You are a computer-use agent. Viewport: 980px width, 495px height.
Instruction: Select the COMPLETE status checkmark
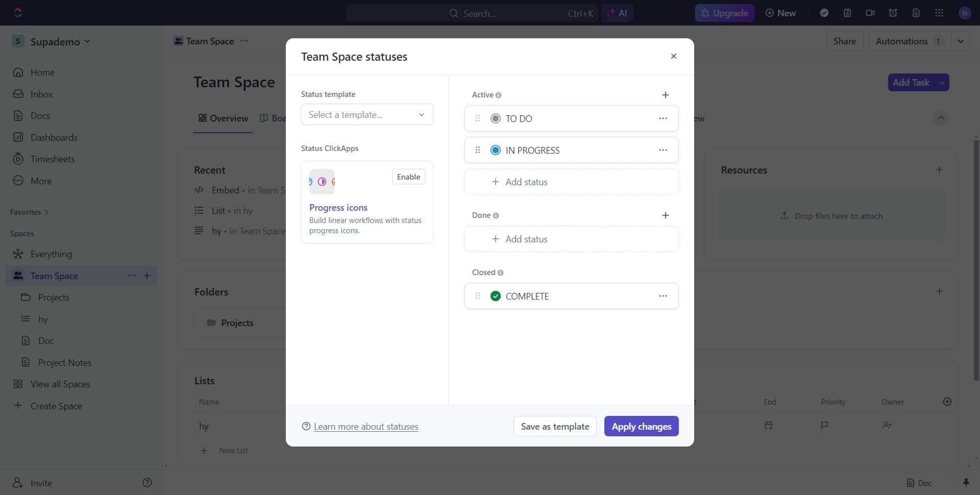(x=495, y=295)
